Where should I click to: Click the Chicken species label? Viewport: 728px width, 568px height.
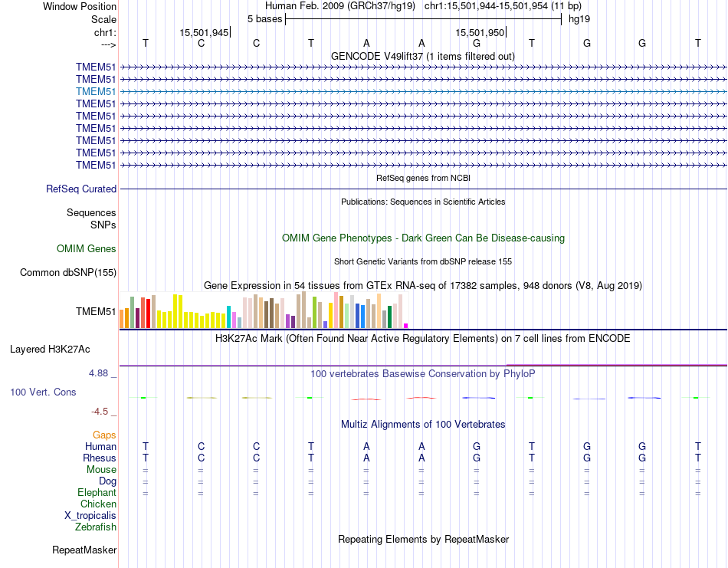click(98, 504)
